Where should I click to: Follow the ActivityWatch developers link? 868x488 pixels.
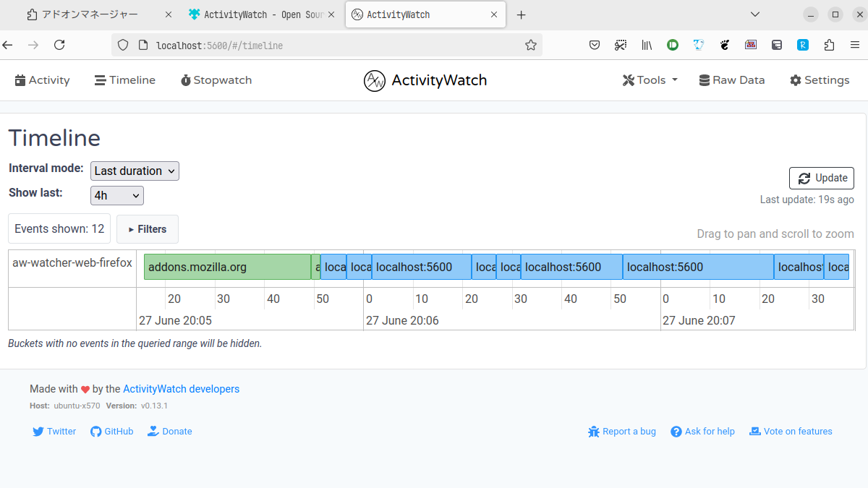[x=181, y=388]
